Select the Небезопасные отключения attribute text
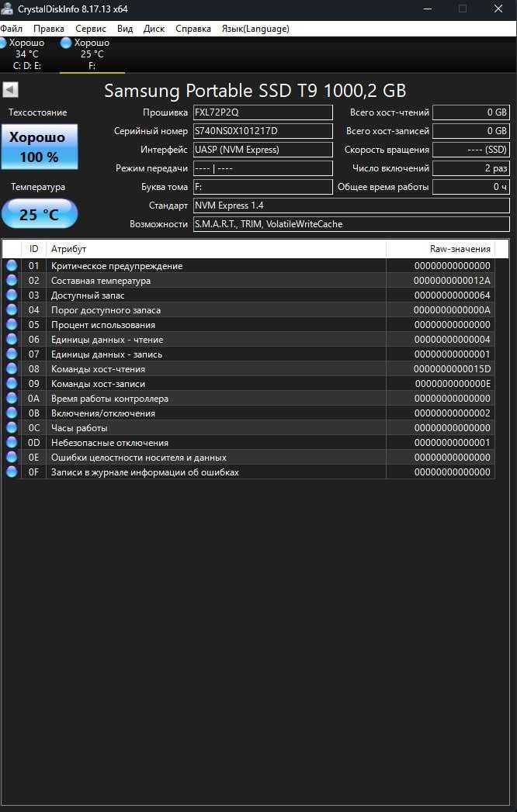The width and height of the screenshot is (517, 812). coord(109,444)
